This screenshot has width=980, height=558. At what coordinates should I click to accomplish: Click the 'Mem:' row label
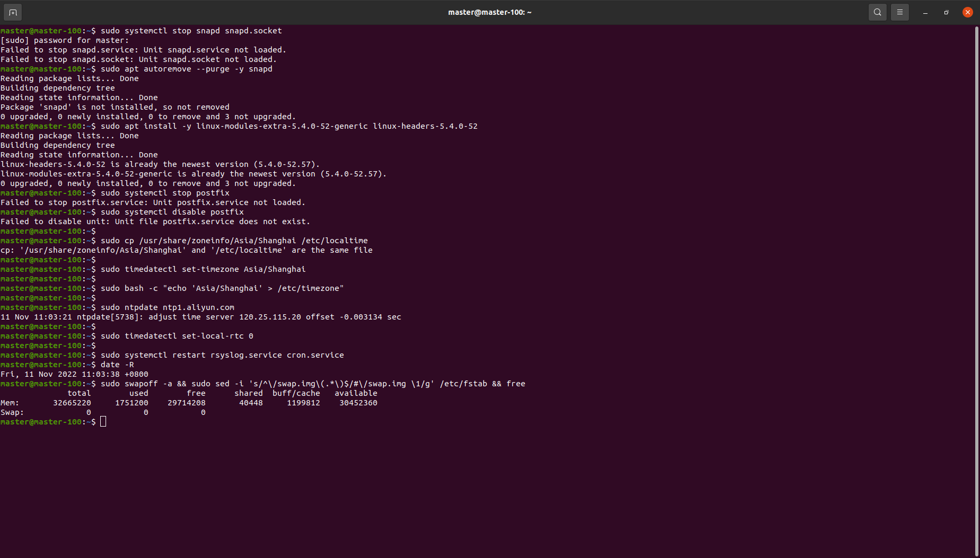pos(10,403)
